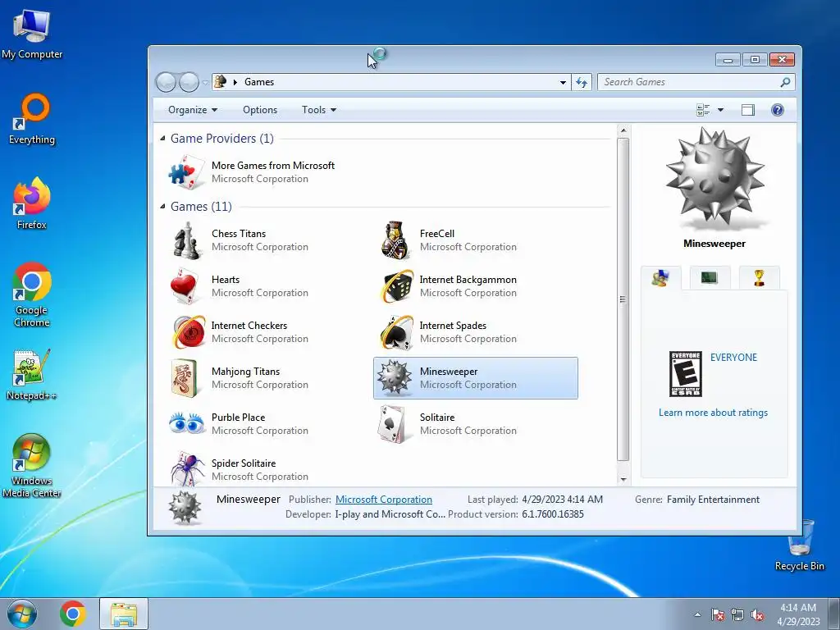Open the view options dropdown arrow

[720, 110]
